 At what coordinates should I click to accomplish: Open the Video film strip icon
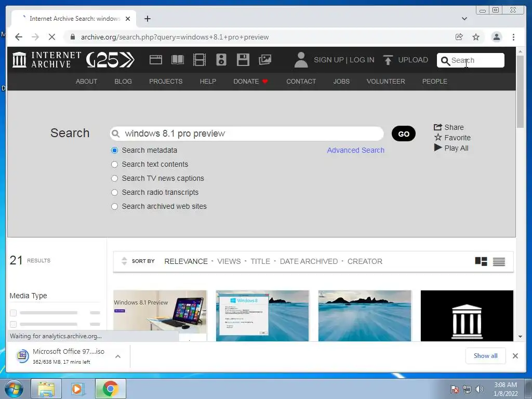(x=199, y=60)
